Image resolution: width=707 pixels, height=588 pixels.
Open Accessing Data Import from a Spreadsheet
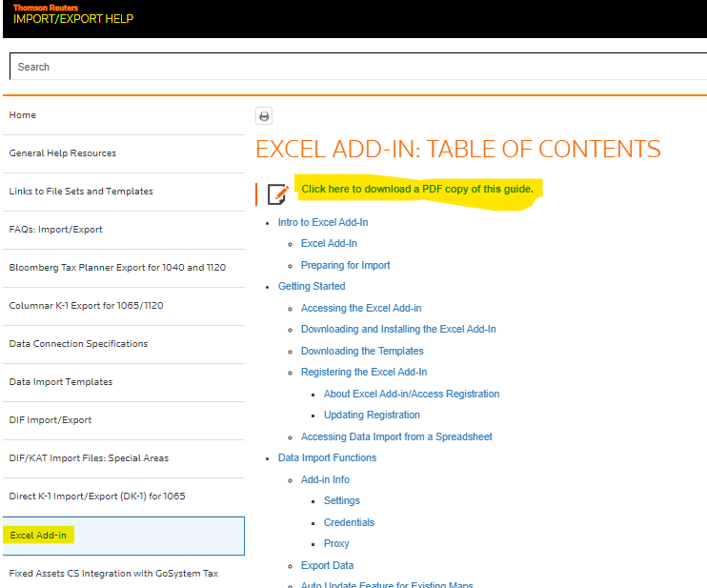396,436
